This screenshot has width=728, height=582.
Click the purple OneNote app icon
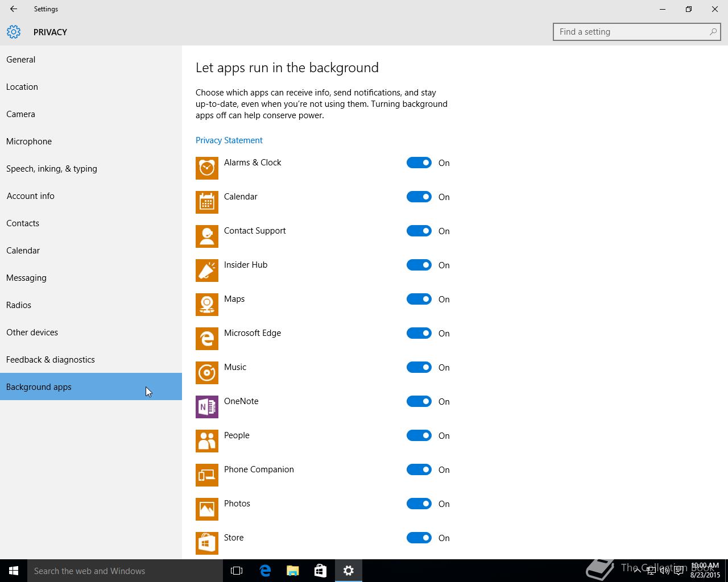(x=207, y=407)
